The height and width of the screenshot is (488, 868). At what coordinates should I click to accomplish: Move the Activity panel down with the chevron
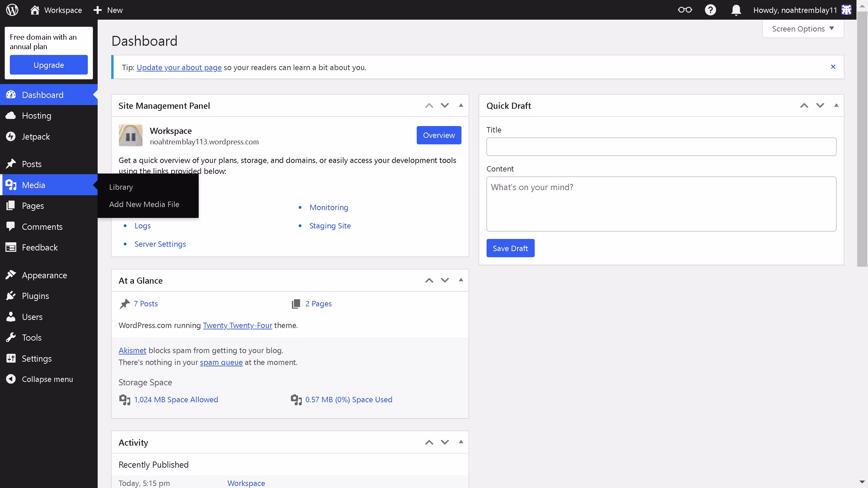pos(445,442)
